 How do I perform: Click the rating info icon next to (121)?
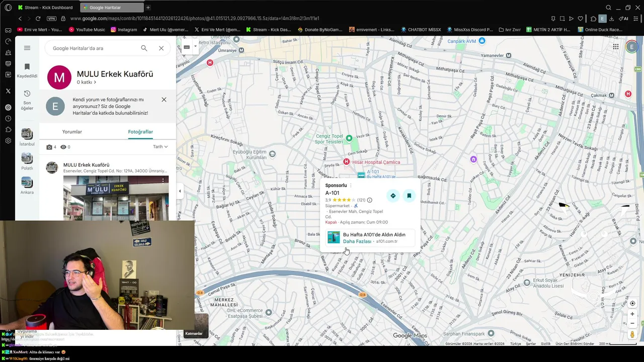tap(369, 200)
